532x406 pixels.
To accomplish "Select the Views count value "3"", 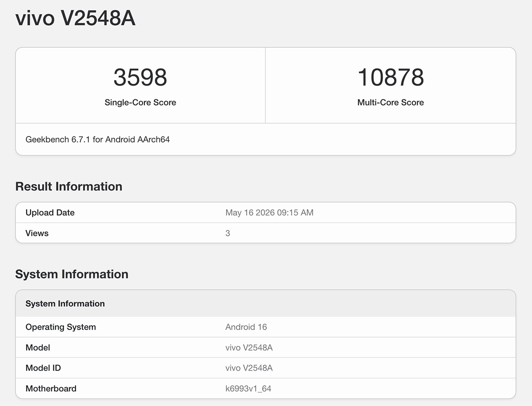I will click(228, 233).
